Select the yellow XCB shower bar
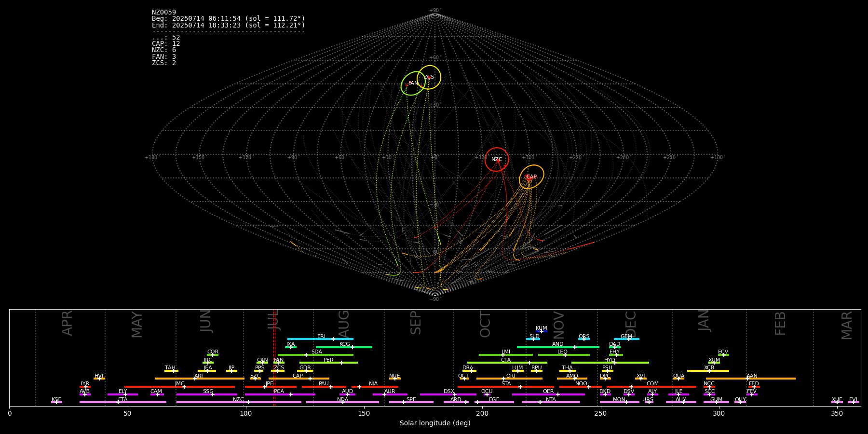868x434 pixels. tap(708, 371)
